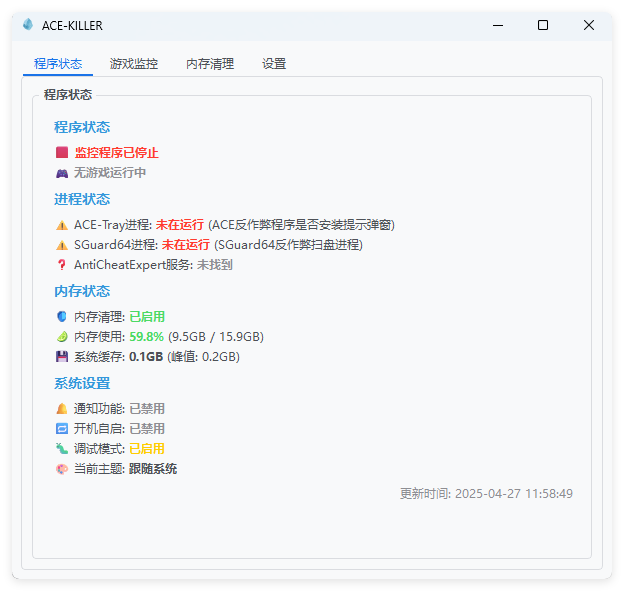Click the 更新时间 timestamp text
Image resolution: width=624 pixels, height=591 pixels.
[x=486, y=494]
